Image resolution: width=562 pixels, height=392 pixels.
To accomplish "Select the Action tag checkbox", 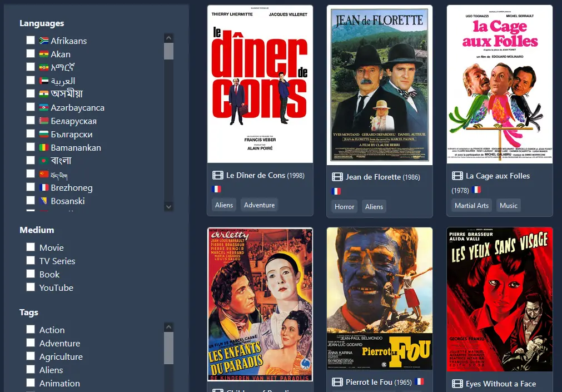I will pos(31,329).
